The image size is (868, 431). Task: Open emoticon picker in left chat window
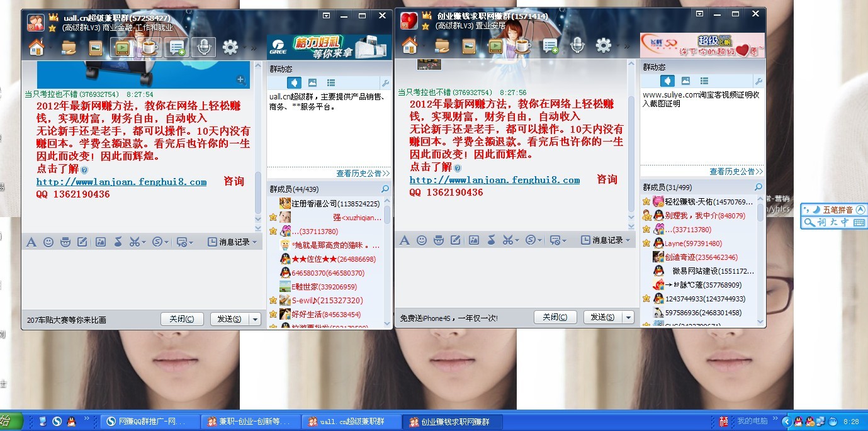click(x=48, y=242)
